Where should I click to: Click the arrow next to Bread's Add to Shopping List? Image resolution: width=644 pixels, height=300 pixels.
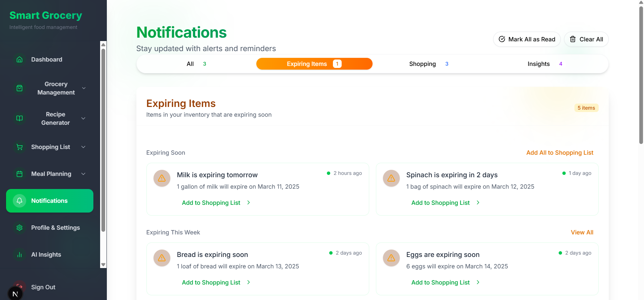249,282
